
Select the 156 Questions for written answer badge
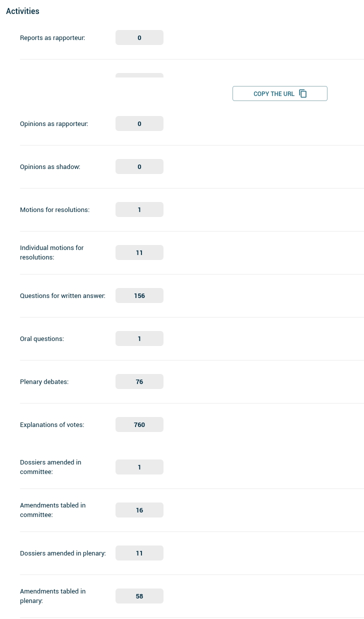(139, 295)
